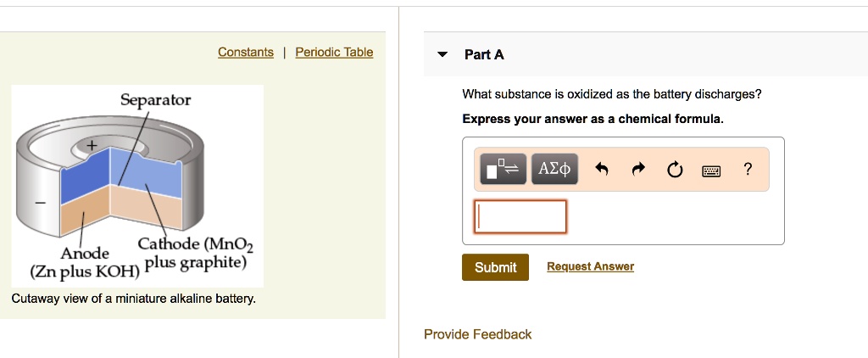The height and width of the screenshot is (358, 868).
Task: Reset the answer with circular arrow icon
Action: point(675,169)
